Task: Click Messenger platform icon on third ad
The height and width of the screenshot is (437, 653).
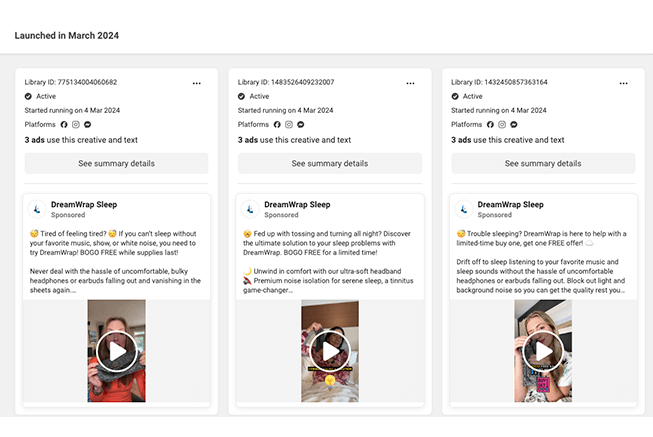Action: click(515, 125)
